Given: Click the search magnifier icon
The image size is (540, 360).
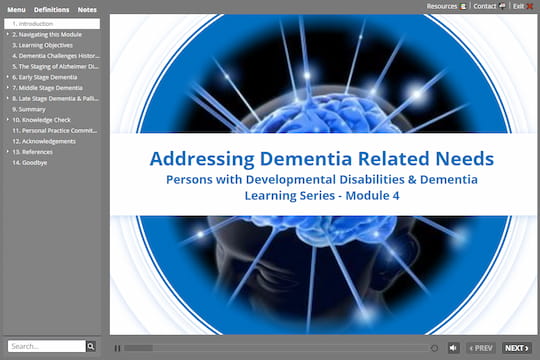Looking at the screenshot, I should point(91,346).
